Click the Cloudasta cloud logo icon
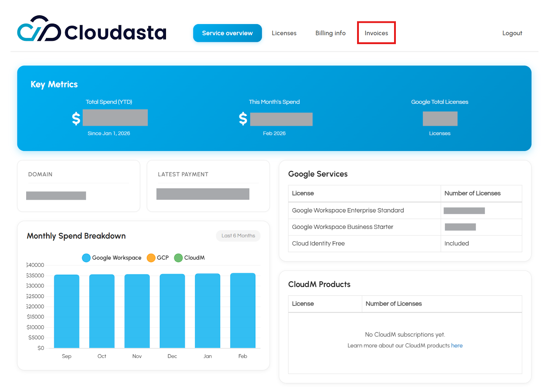This screenshot has width=558, height=392. pos(39,29)
